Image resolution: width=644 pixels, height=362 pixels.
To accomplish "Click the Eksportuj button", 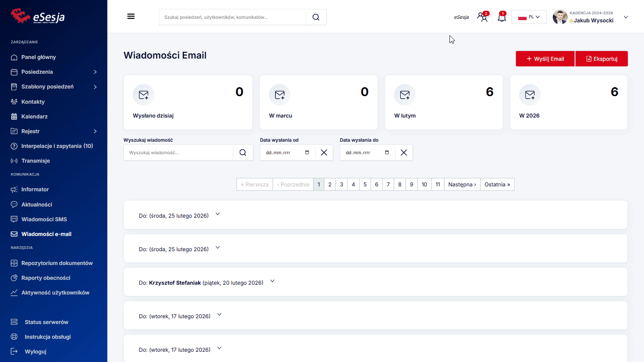I will click(602, 59).
